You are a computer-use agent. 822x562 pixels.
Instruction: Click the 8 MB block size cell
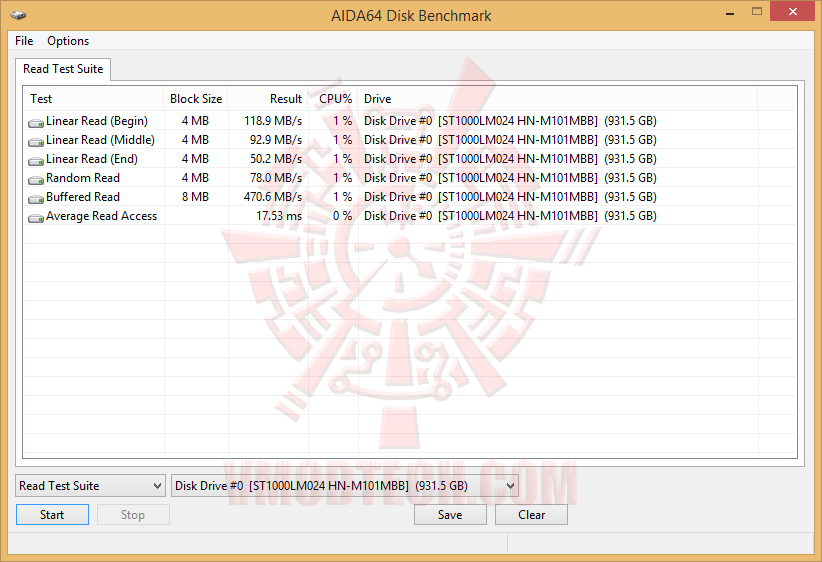[x=196, y=197]
